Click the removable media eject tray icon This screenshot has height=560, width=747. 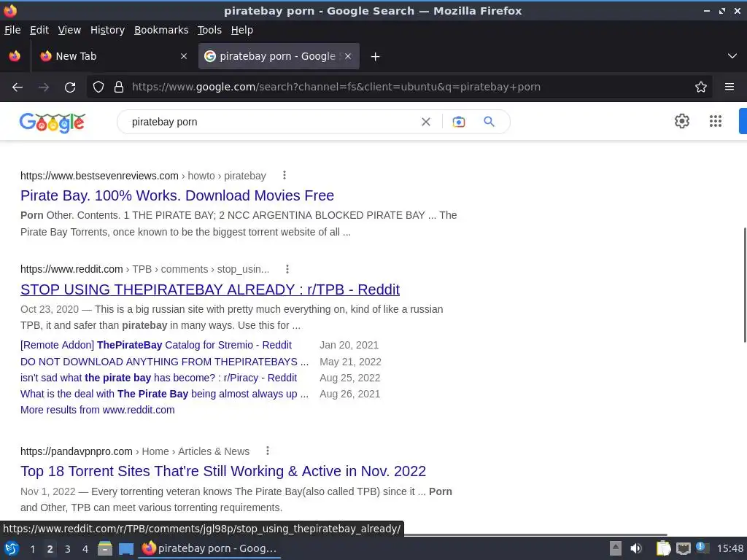(616, 548)
